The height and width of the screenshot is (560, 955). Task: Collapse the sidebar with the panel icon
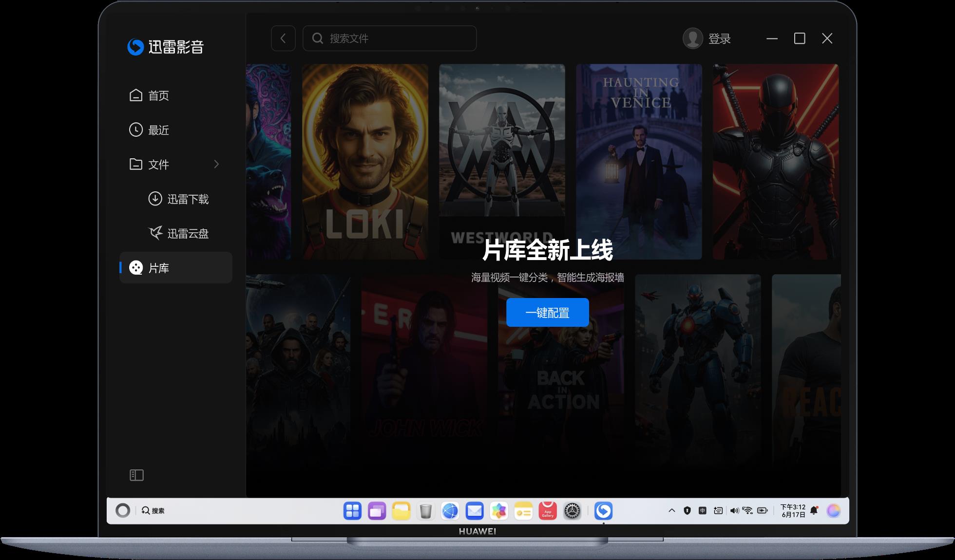pos(136,475)
